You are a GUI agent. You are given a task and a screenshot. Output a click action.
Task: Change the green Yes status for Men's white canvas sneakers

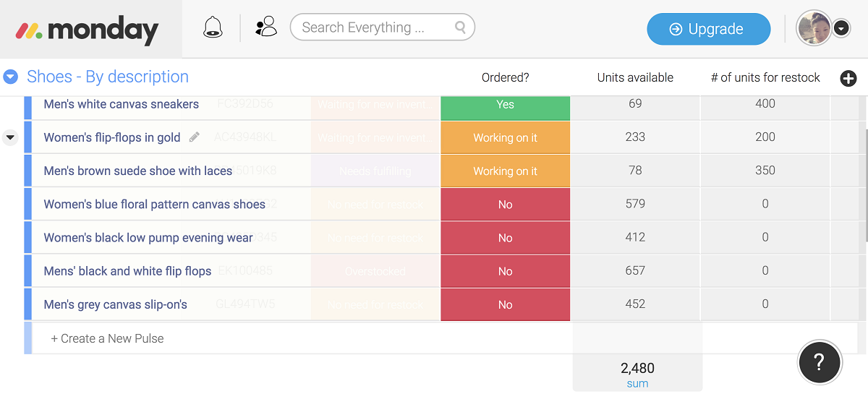[505, 105]
